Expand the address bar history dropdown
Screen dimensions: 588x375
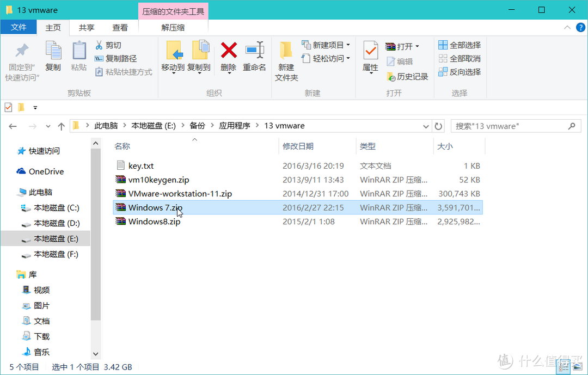tap(426, 126)
